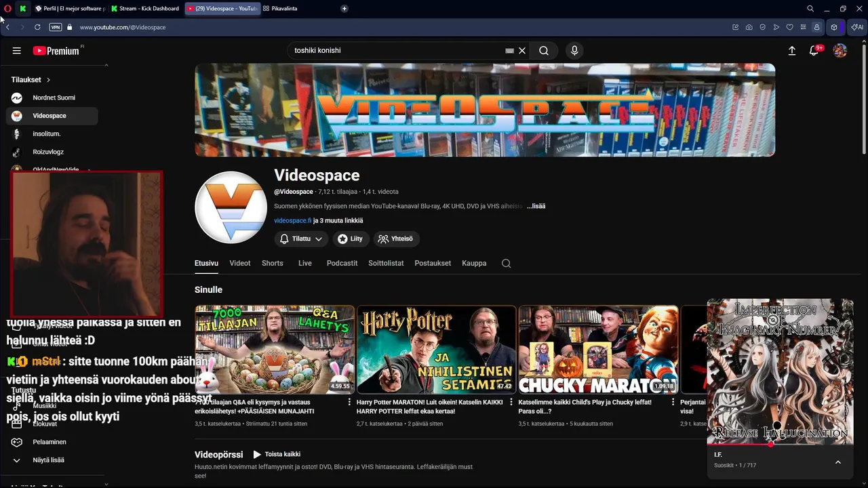Open the miniplayer album art video

tap(780, 371)
